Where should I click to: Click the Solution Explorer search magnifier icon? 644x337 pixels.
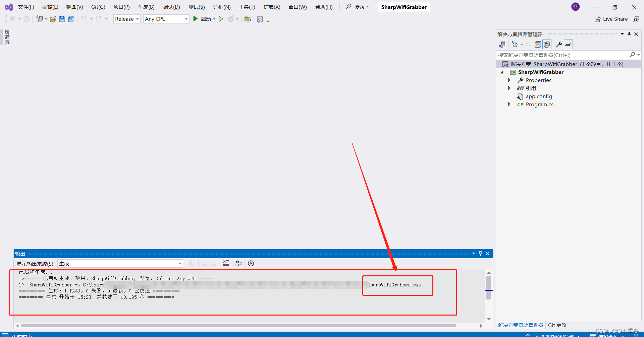click(x=632, y=55)
